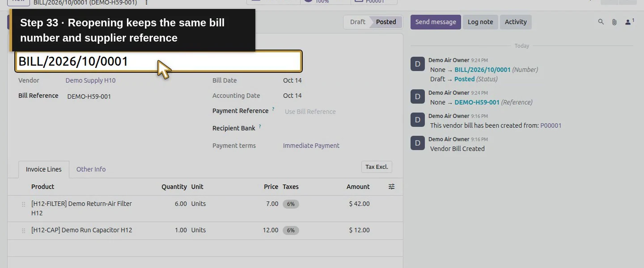
Task: Click avatar beside the Reference change log
Action: click(x=418, y=96)
